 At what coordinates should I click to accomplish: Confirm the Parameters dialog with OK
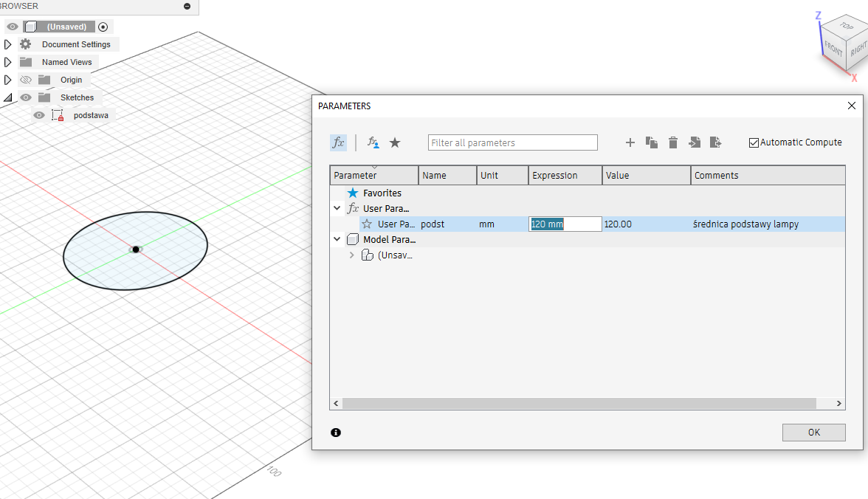point(813,433)
